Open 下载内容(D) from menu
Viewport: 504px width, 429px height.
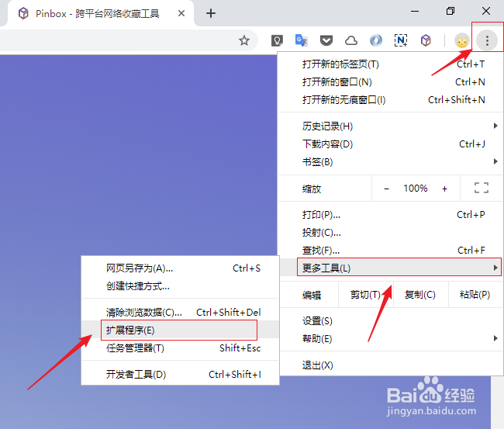click(390, 144)
